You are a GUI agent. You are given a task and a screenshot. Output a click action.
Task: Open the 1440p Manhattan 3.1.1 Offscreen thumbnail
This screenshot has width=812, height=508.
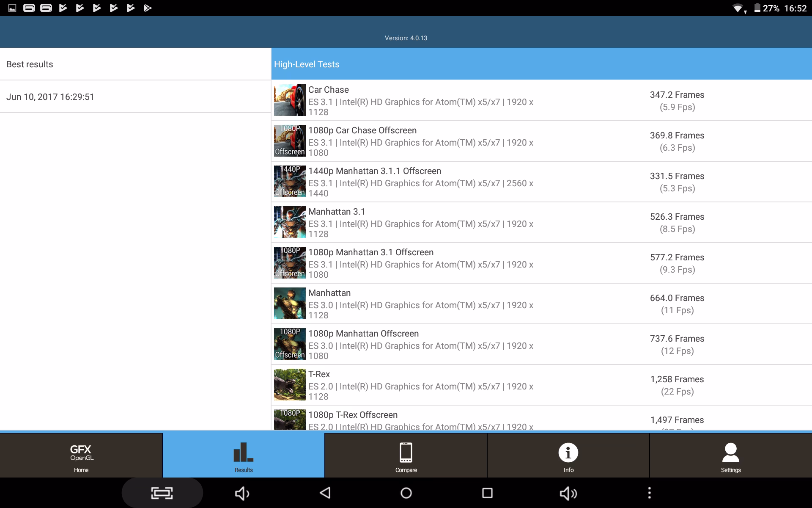click(290, 182)
